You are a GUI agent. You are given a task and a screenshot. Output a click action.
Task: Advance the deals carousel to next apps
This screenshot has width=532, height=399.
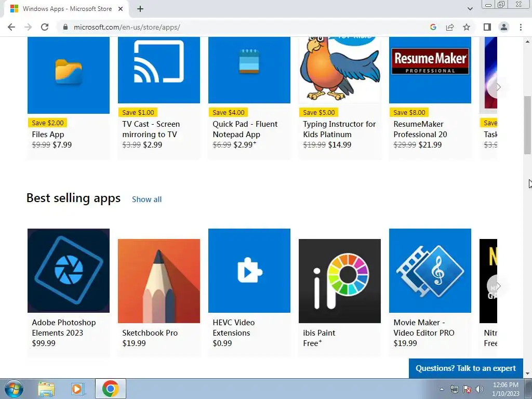497,87
